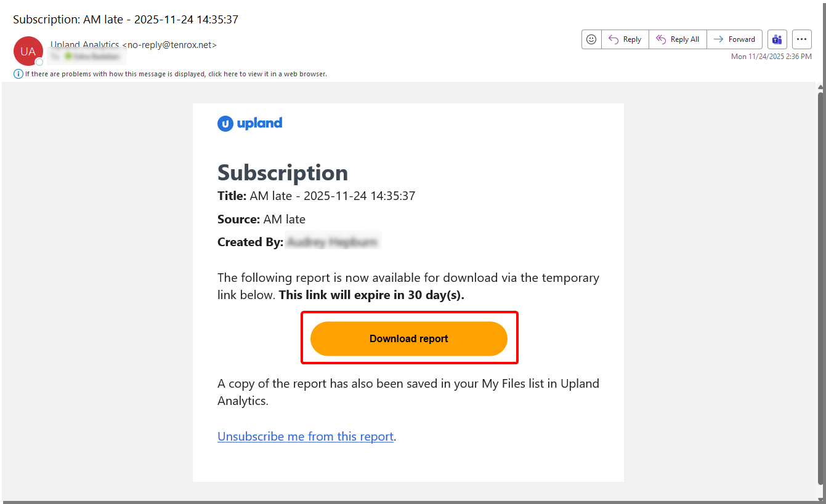Click the Subscription heading in the email
Screen dimensions: 826x504
(283, 172)
